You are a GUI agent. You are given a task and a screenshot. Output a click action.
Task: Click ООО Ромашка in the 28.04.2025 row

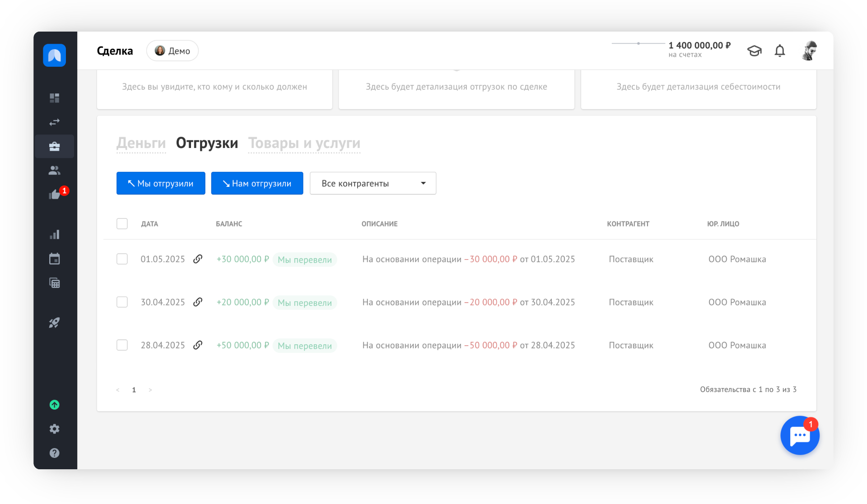[x=737, y=345]
